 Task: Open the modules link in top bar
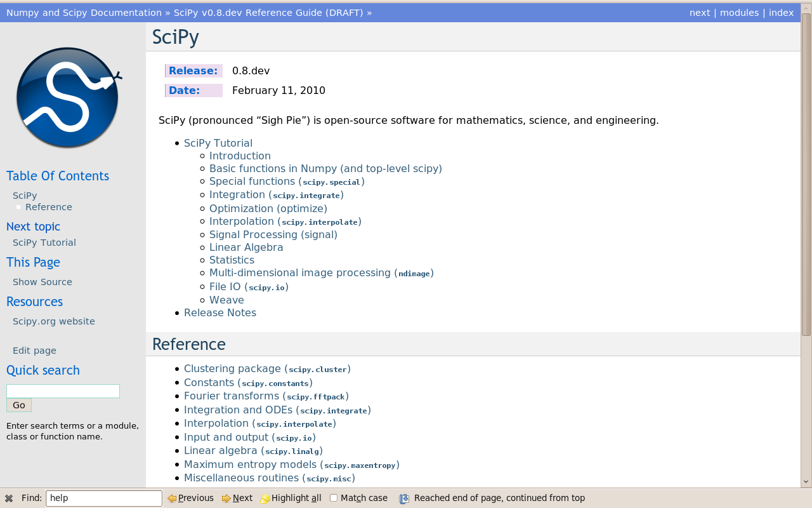[x=739, y=13]
